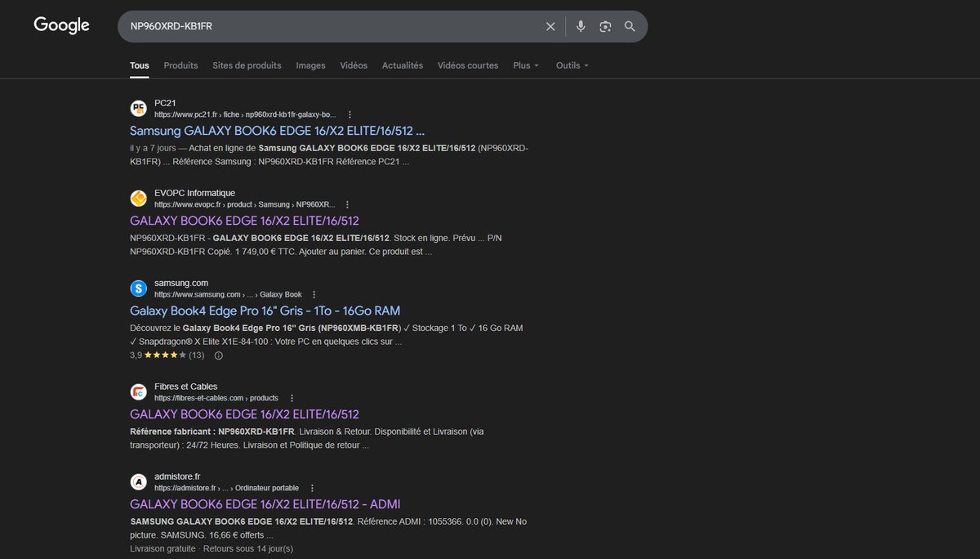This screenshot has height=559, width=980.
Task: Open Fibres et Cables GALAXY BOOK6 EDGE title
Action: [x=244, y=414]
